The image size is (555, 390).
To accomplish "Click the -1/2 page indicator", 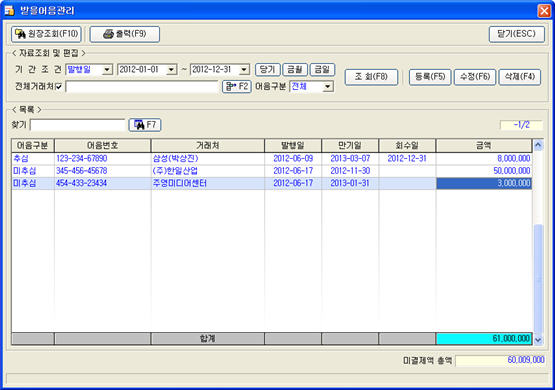I will pyautogui.click(x=521, y=125).
